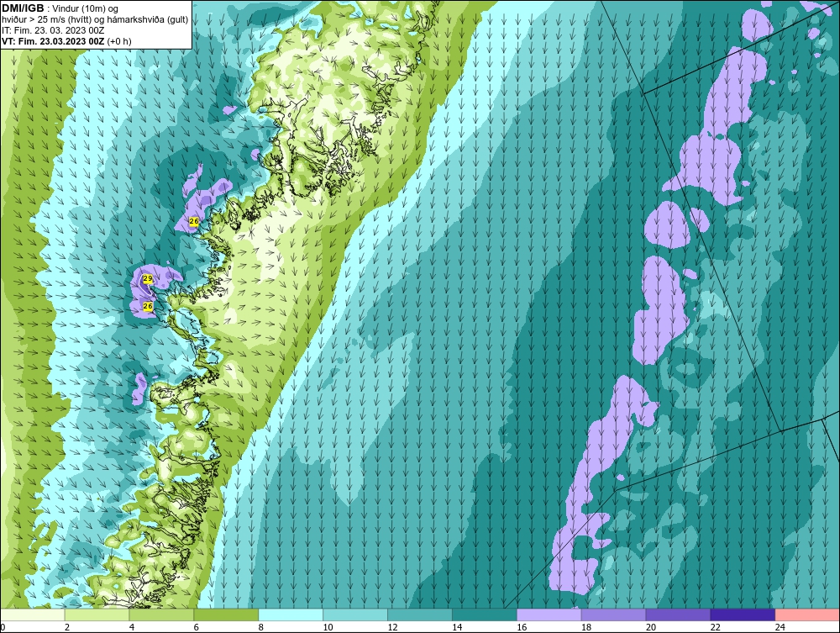This screenshot has height=633, width=840.
Task: Click the dark indigo 22–24 m/s legend swatch
Action: (x=743, y=615)
